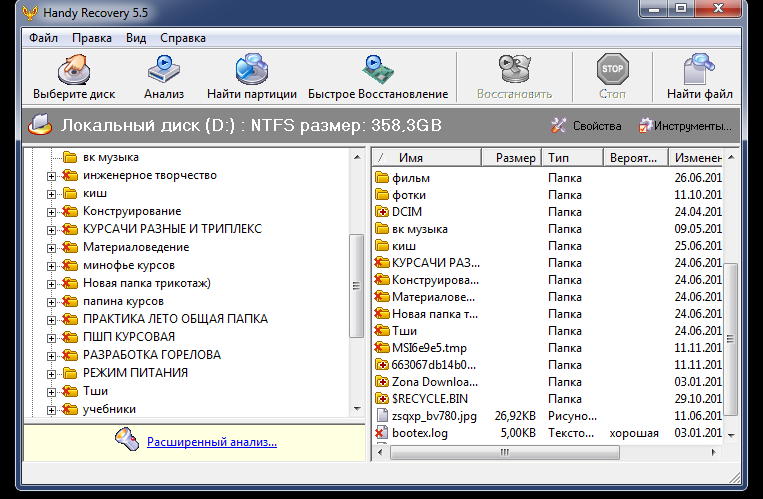Open the Файл menu
763x499 pixels.
pos(43,38)
